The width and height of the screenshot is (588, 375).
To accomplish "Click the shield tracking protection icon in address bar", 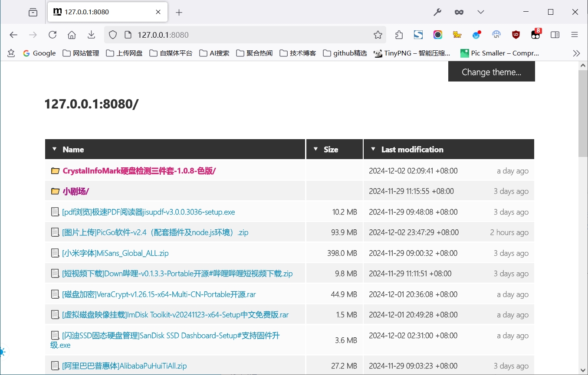I will (x=112, y=35).
